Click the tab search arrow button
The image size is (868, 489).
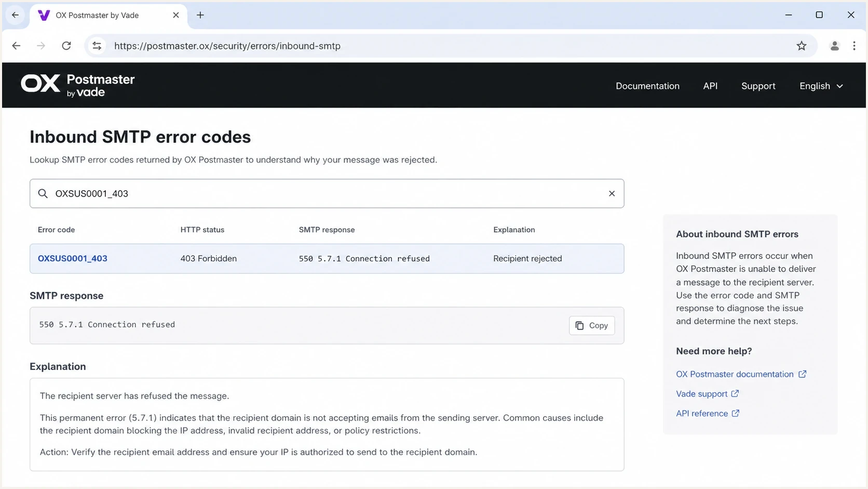(x=15, y=15)
